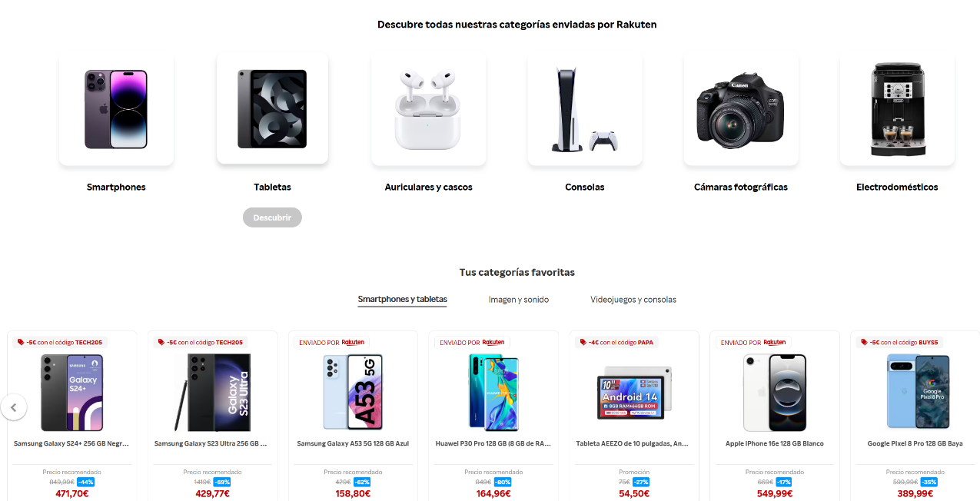This screenshot has height=501, width=980.
Task: Go to previous products with left arrow
Action: 14,406
